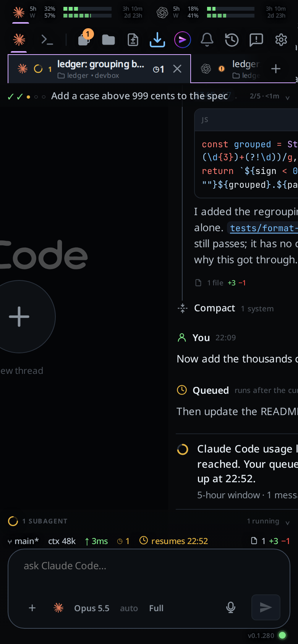Switch to the second ledger tab
Viewport: 298px width, 644px height.
coord(228,69)
